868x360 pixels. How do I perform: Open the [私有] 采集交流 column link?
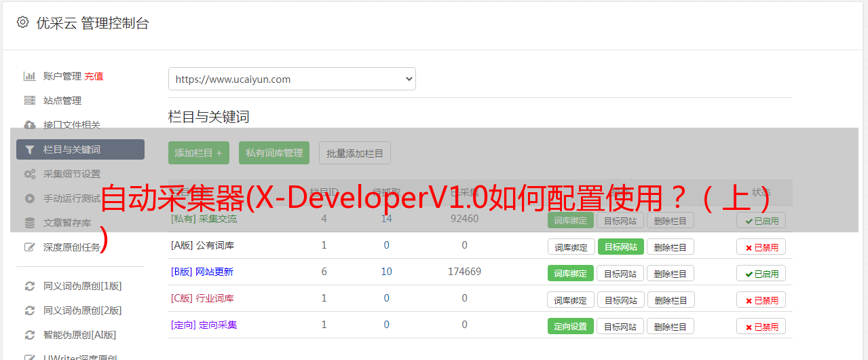[x=204, y=219]
